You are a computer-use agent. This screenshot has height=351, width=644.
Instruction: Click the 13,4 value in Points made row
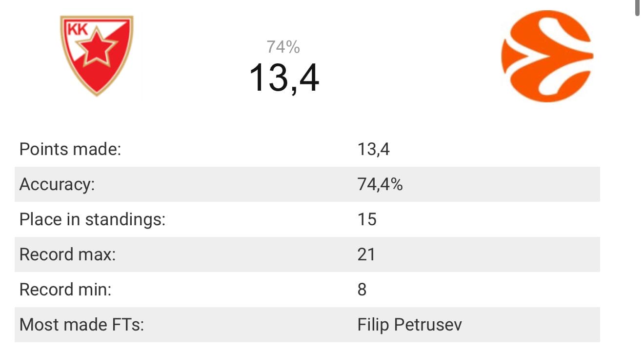[373, 149]
